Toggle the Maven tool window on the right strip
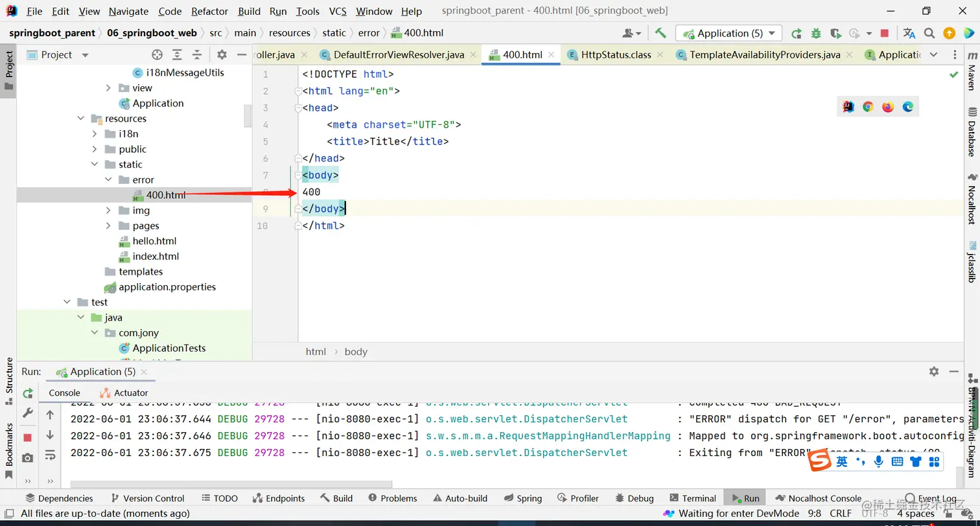Screen dimensions: 980x526 click(972, 73)
